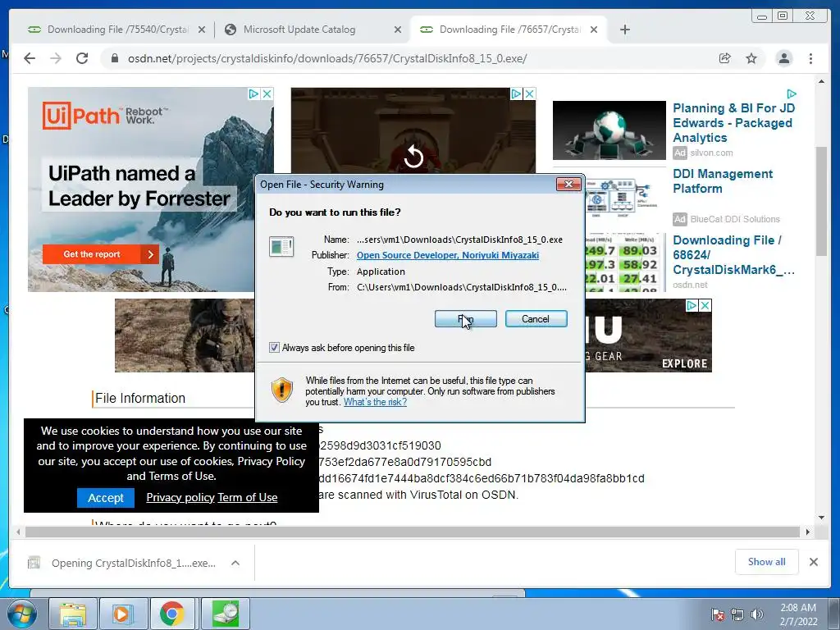Click the application file icon in dialog
This screenshot has height=630, width=840.
281,247
